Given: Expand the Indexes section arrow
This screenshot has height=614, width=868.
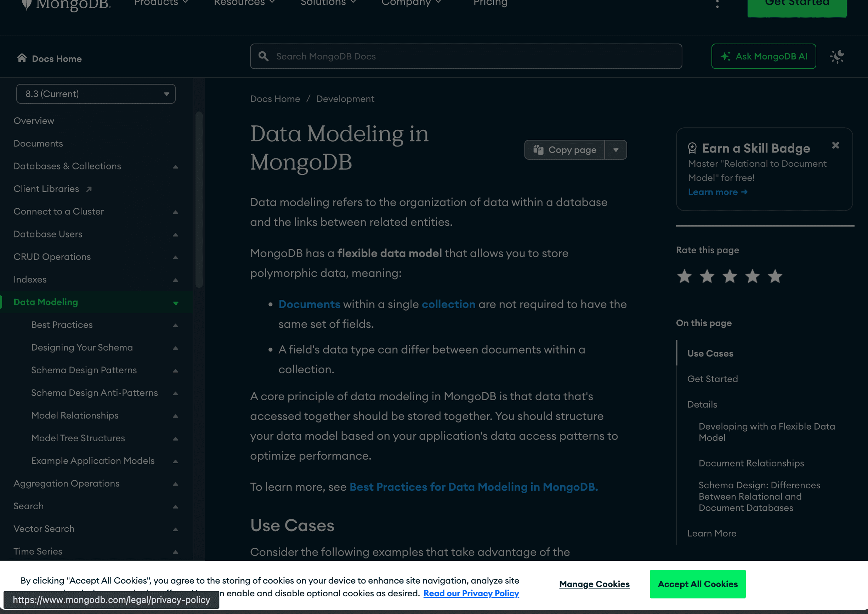Looking at the screenshot, I should tap(176, 280).
